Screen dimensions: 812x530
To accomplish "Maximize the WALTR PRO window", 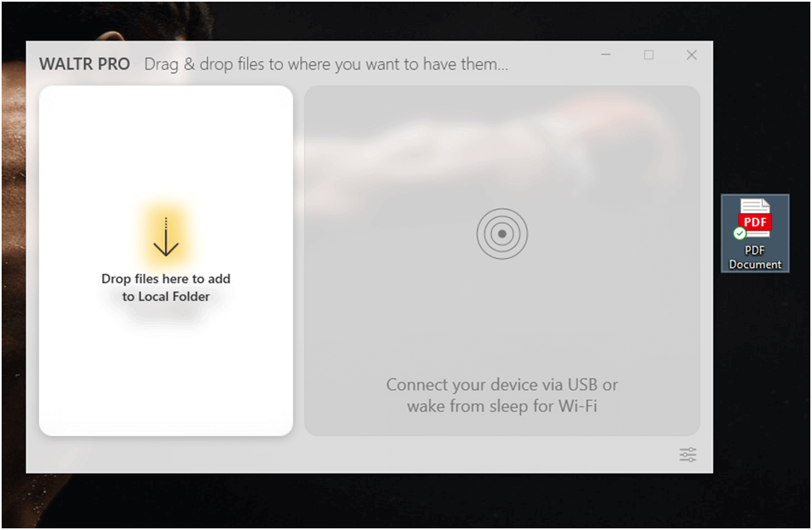I will point(649,55).
